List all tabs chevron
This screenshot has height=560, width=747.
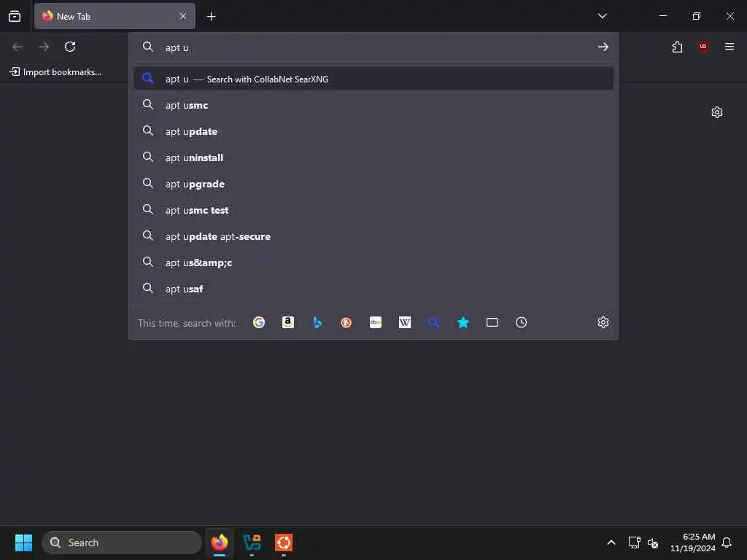[x=602, y=16]
